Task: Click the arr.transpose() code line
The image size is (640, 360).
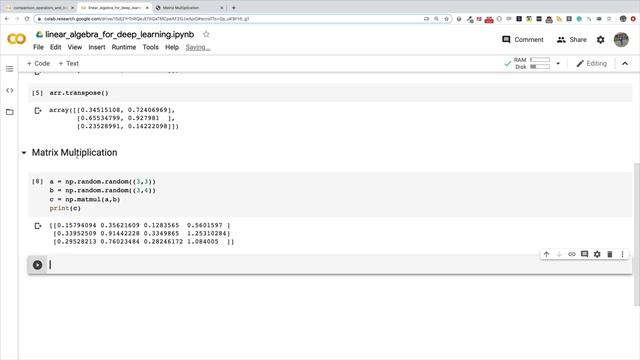Action: click(79, 93)
